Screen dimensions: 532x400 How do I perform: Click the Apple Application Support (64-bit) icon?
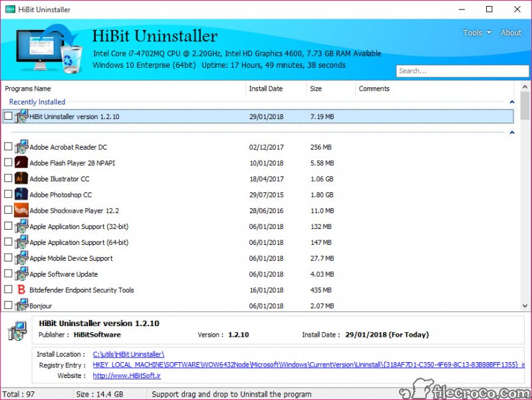tap(21, 242)
